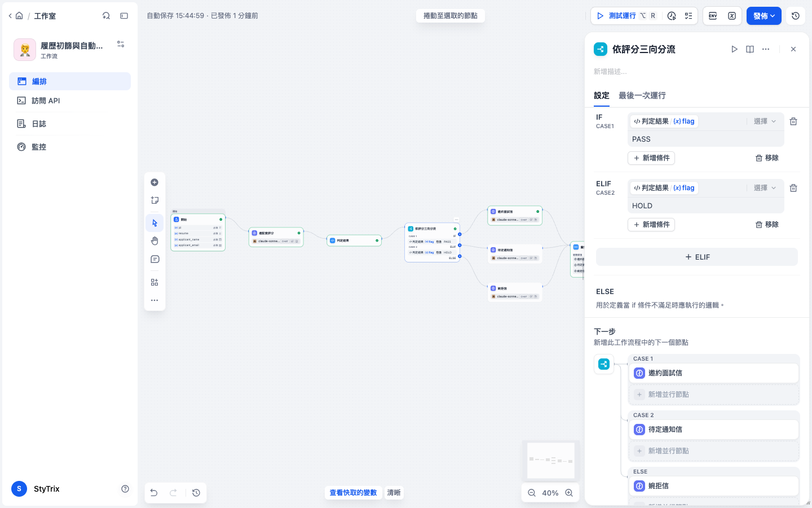Switch to the 最後一次運行 tab
Viewport: 812px width, 508px height.
click(x=642, y=95)
